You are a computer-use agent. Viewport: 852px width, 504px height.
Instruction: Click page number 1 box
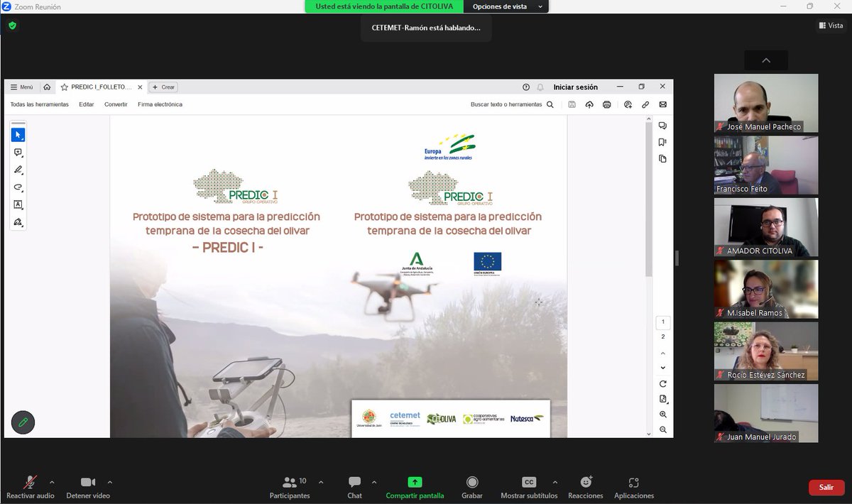coord(663,322)
